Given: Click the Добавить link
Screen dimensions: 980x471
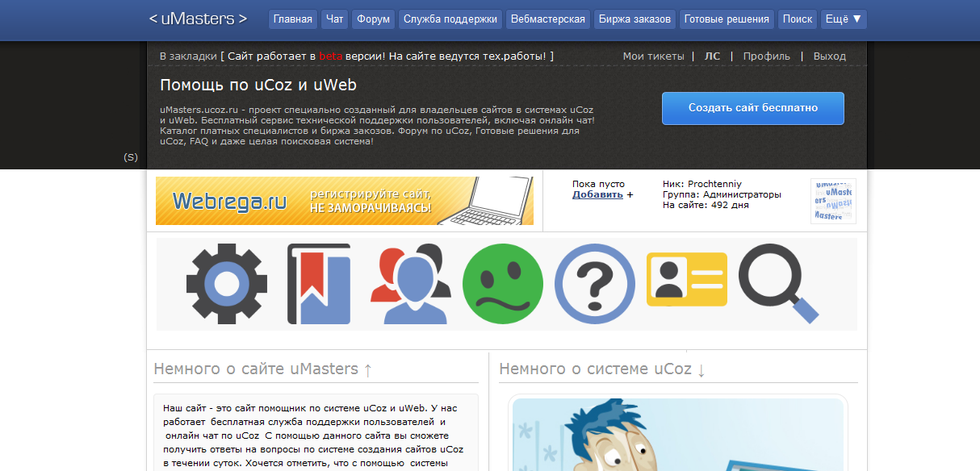Looking at the screenshot, I should (x=598, y=194).
